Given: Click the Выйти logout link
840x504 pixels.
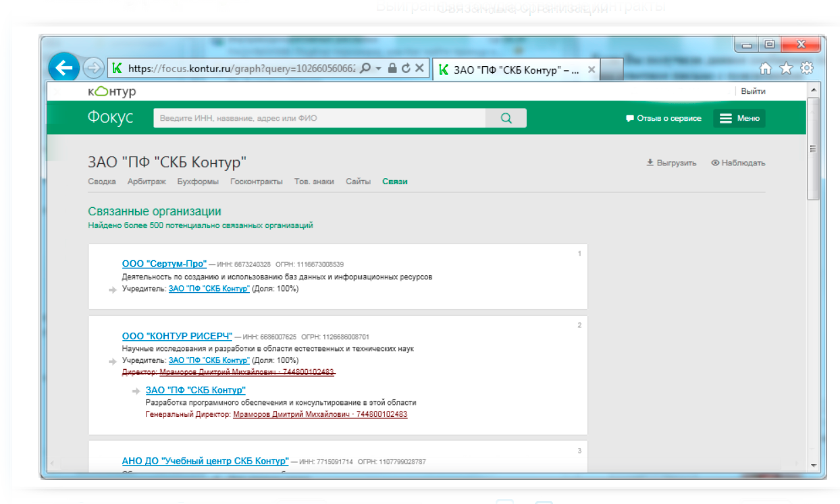Looking at the screenshot, I should 753,91.
